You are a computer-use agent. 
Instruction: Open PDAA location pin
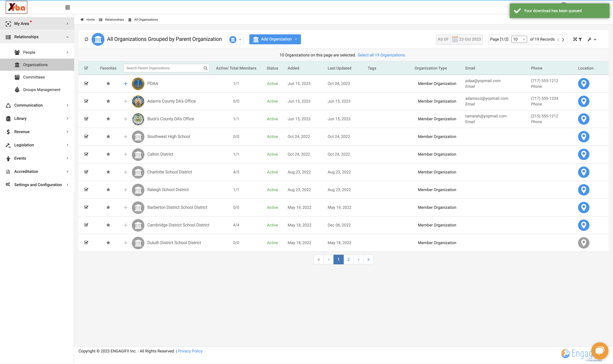tap(584, 84)
